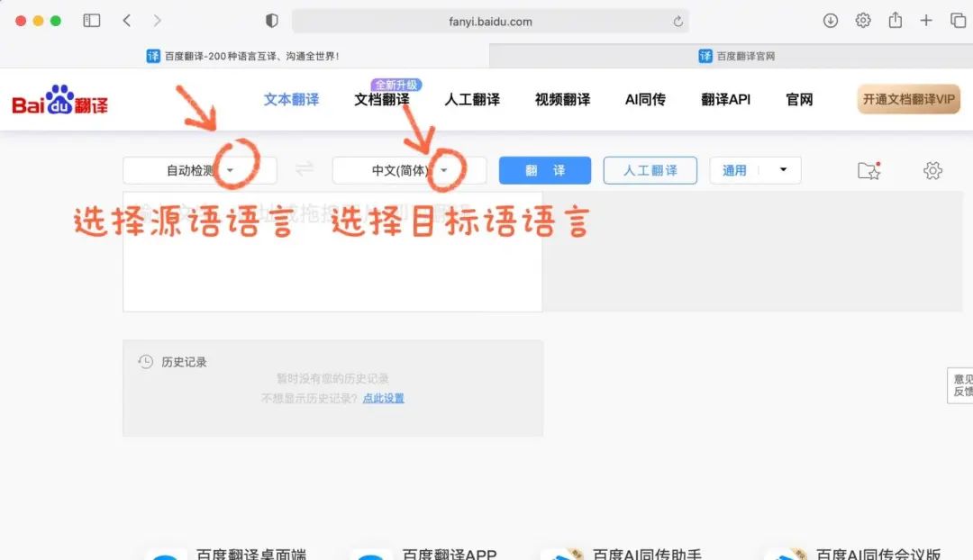Add new tab with plus icon
The height and width of the screenshot is (560, 973).
926,21
